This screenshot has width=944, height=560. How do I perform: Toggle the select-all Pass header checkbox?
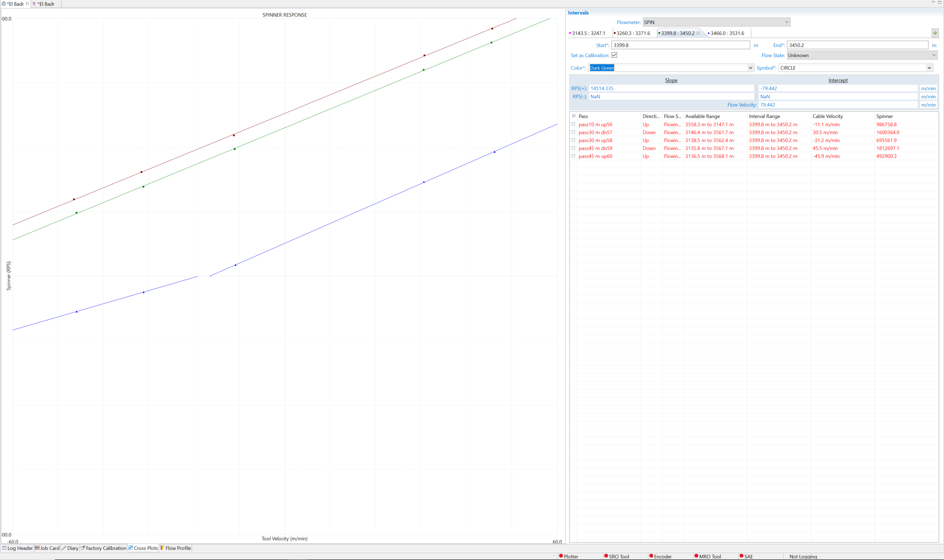click(x=574, y=116)
